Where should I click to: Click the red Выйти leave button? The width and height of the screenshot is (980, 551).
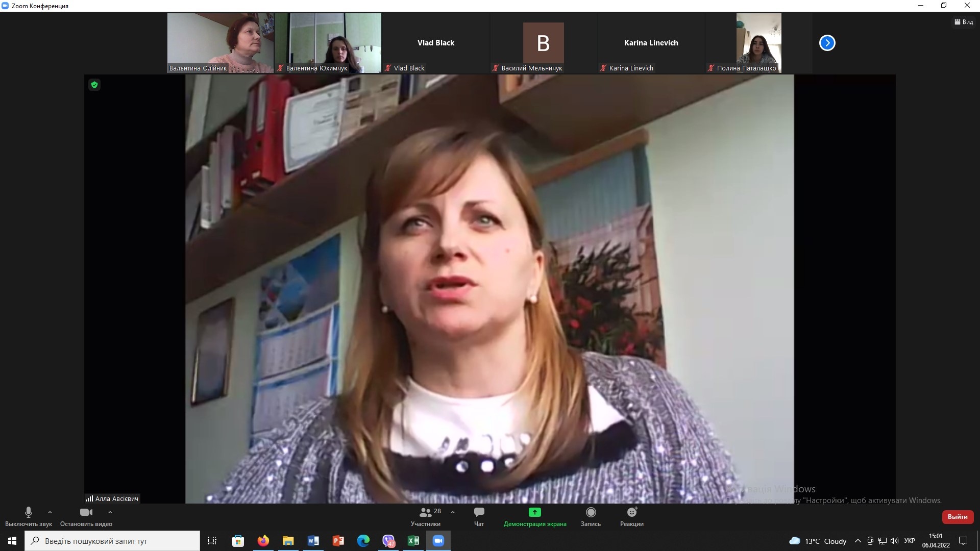point(957,517)
